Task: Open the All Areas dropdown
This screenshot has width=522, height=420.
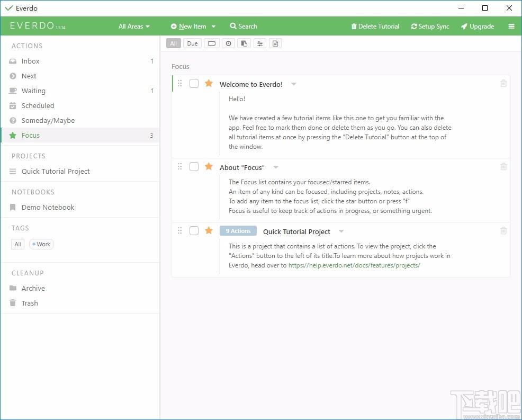Action: tap(134, 26)
